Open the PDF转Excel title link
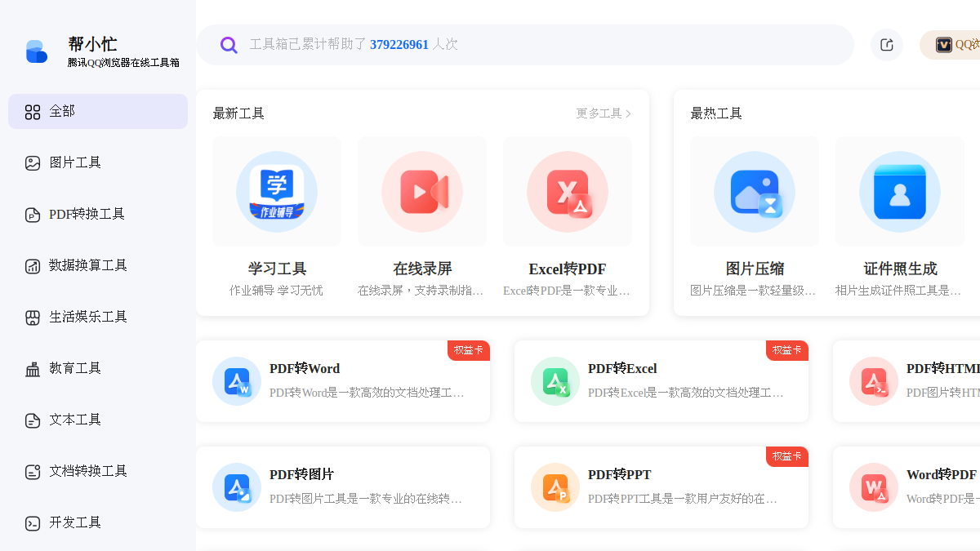 622,369
